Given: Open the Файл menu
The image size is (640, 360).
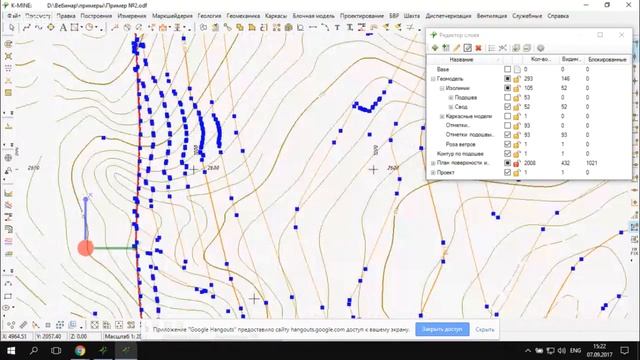Looking at the screenshot, I should click(13, 16).
